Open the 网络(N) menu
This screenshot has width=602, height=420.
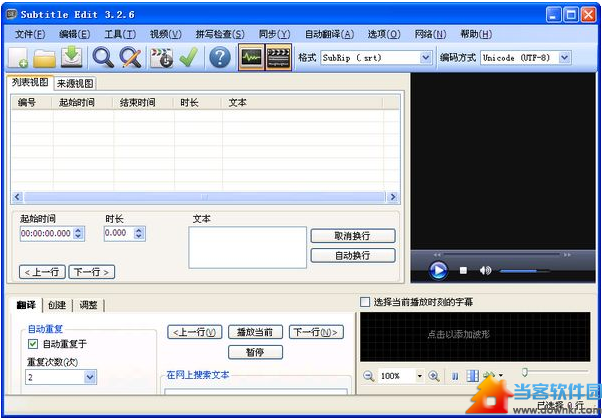tap(430, 34)
